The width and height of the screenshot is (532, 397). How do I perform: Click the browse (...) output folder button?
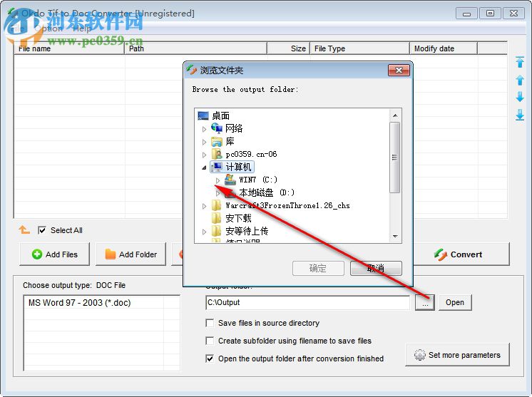coord(425,302)
